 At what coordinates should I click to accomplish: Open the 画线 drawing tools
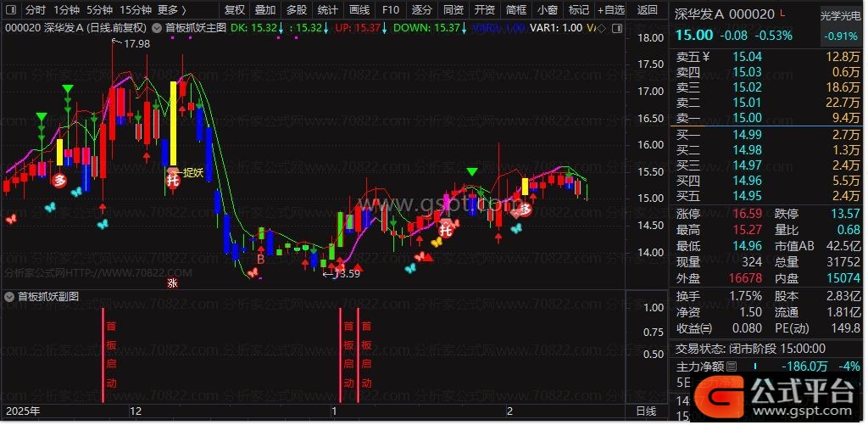pyautogui.click(x=359, y=10)
